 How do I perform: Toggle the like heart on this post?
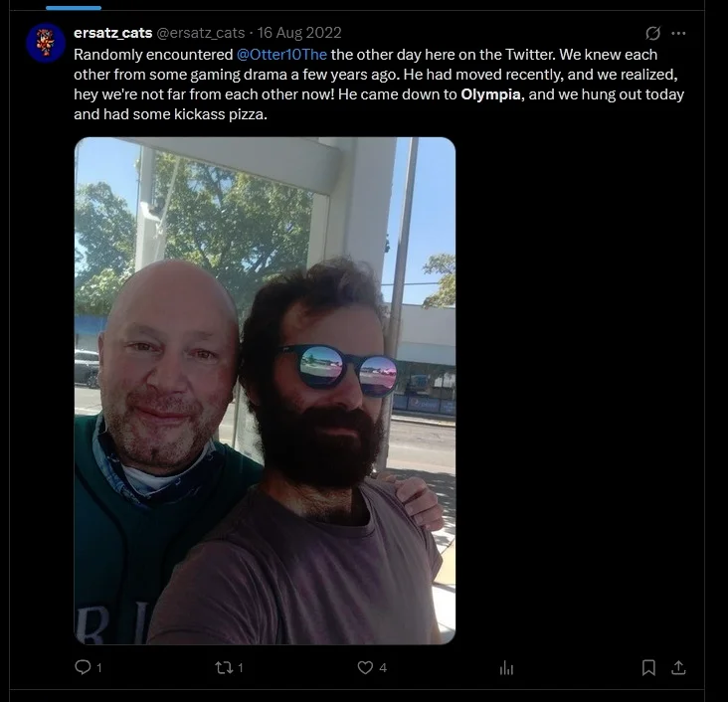click(x=365, y=667)
